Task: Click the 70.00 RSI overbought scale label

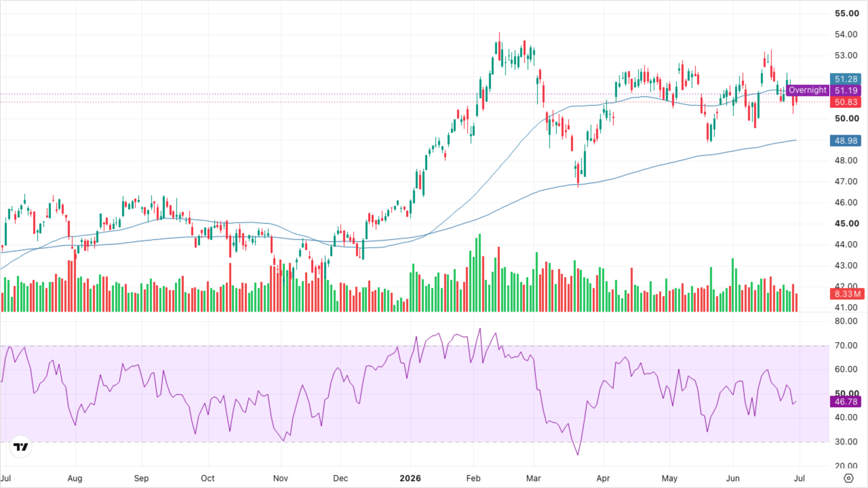Action: pyautogui.click(x=846, y=346)
